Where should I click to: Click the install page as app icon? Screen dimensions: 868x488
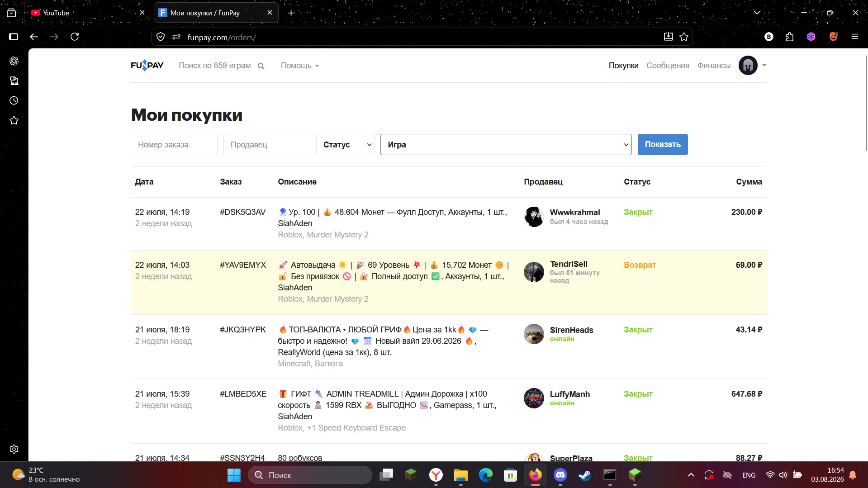pyautogui.click(x=668, y=37)
